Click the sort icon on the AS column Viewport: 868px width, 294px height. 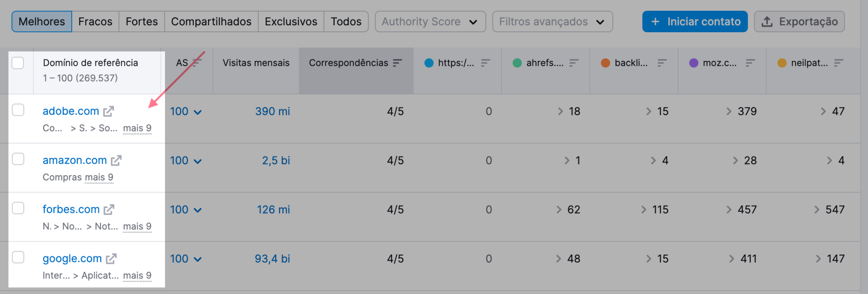click(197, 63)
